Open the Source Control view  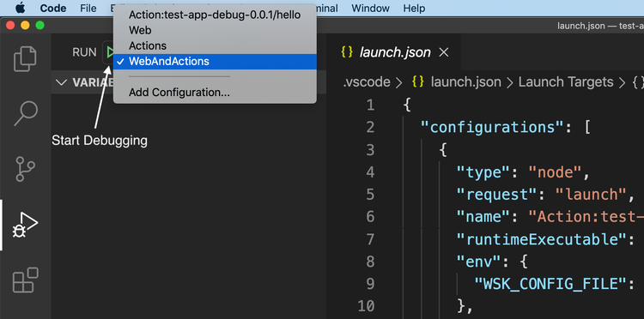25,169
